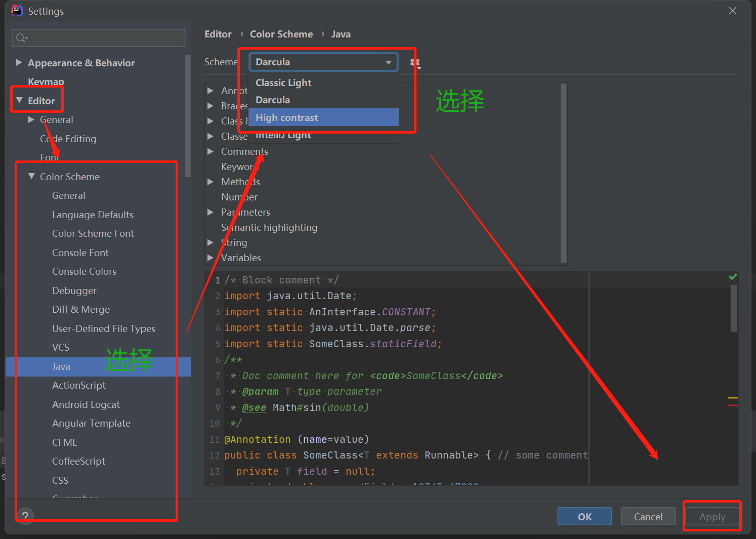Expand the General node under Editor
The image size is (756, 539).
[x=31, y=119]
